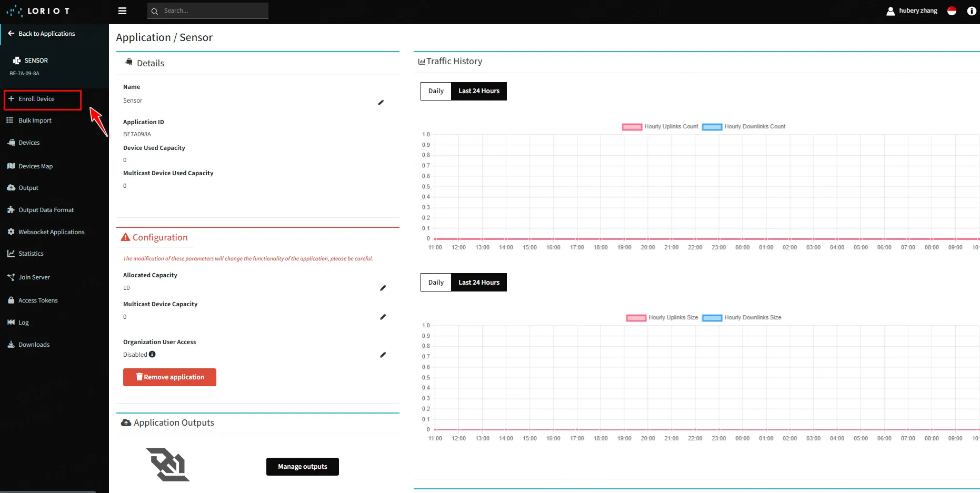
Task: Edit the application Name pencil icon
Action: [x=381, y=103]
